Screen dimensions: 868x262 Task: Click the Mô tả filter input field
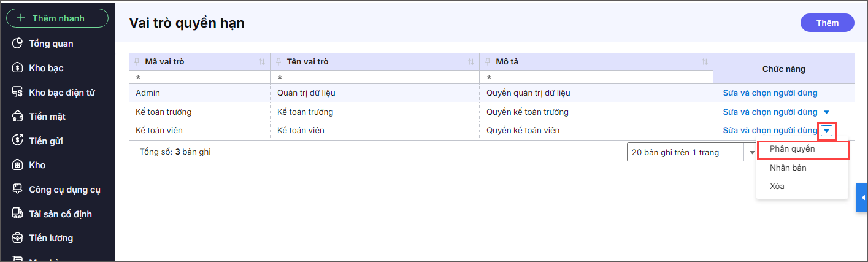[604, 78]
